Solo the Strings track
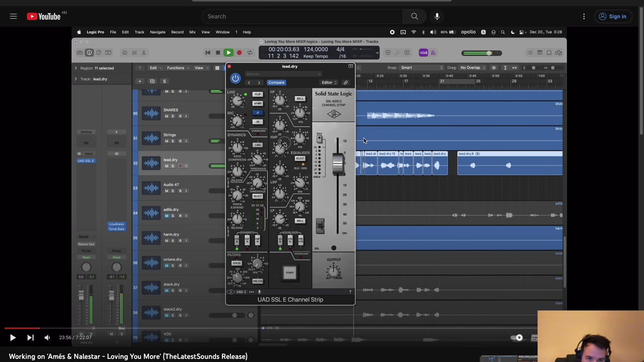Viewport: 644px width, 362px height. (173, 141)
